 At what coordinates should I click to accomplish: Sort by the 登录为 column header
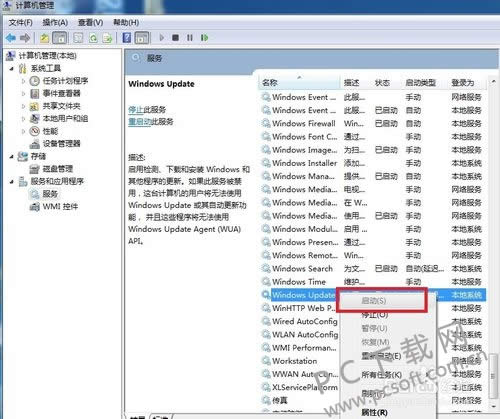point(466,82)
